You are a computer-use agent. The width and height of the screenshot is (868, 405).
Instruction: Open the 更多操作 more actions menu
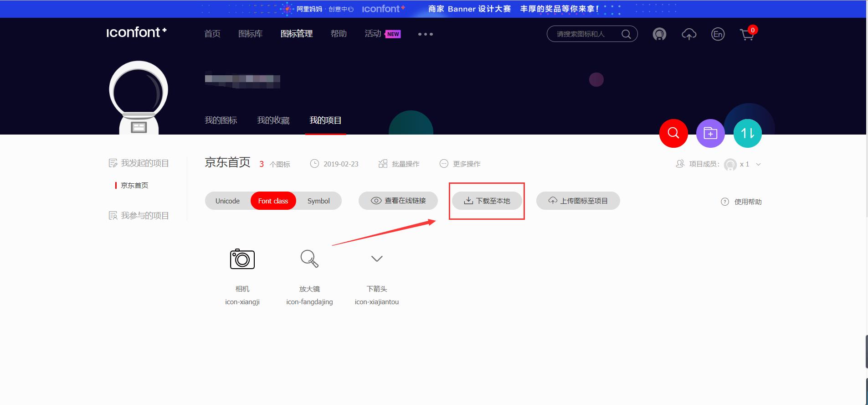click(460, 164)
